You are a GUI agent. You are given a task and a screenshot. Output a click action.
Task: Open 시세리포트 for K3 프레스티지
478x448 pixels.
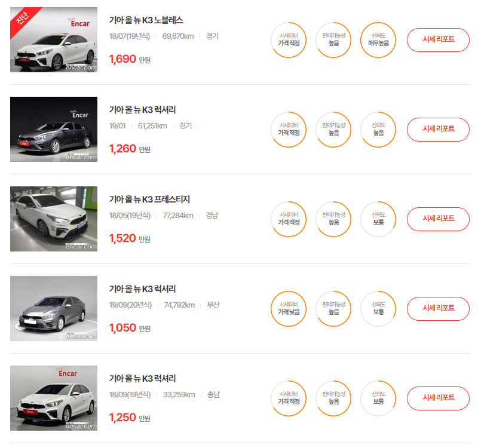point(438,219)
